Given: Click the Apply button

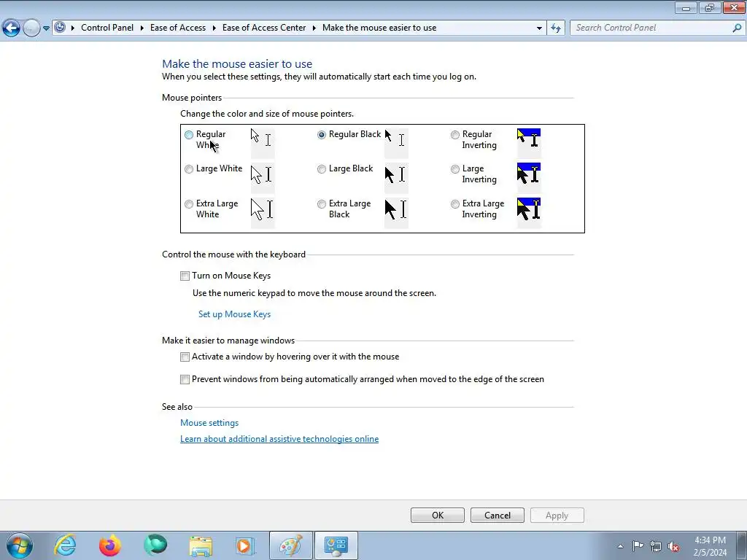Looking at the screenshot, I should [557, 516].
